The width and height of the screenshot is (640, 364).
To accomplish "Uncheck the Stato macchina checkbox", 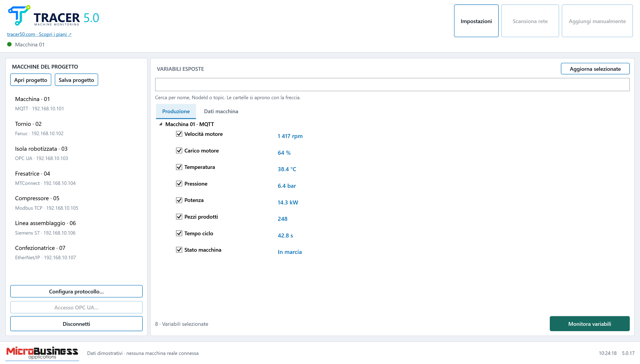I will click(179, 250).
